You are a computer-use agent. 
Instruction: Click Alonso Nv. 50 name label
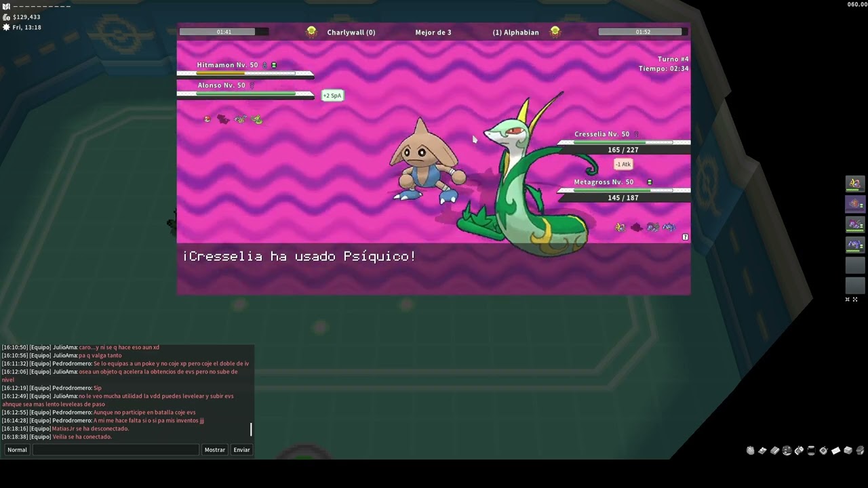point(221,85)
